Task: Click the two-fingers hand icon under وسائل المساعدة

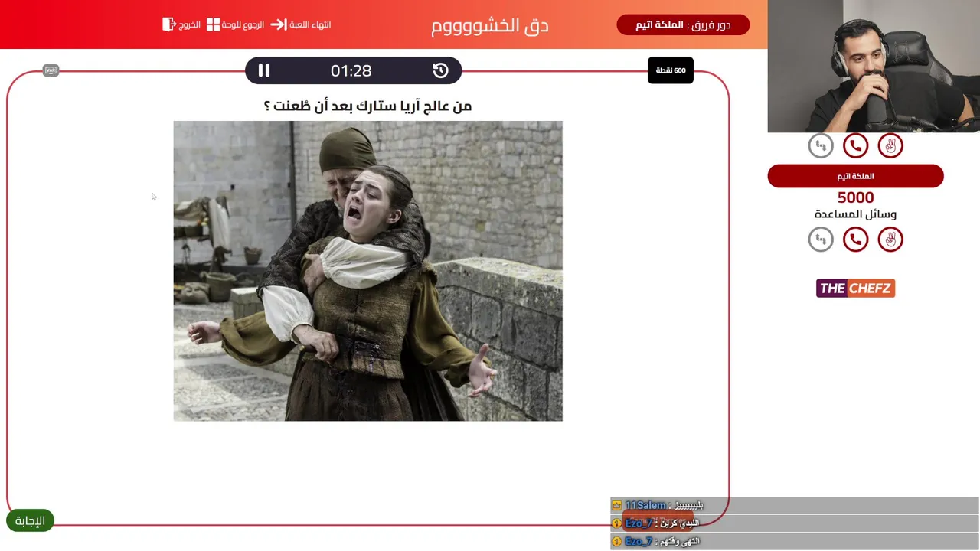Action: [x=890, y=240]
